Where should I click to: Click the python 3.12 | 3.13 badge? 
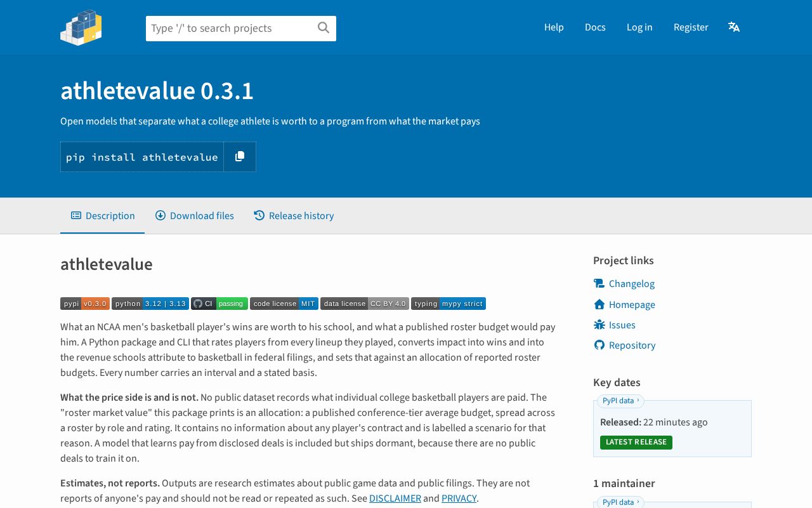tap(150, 304)
